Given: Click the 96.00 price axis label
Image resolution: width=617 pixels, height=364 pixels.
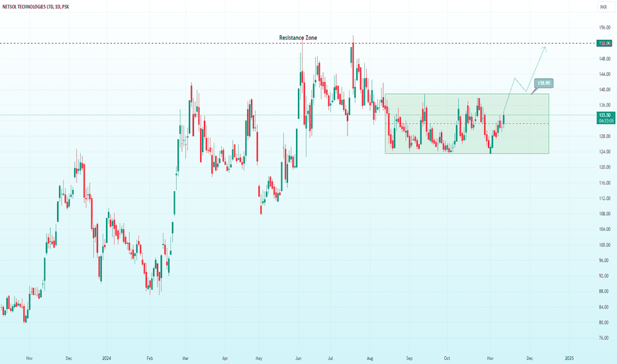Looking at the screenshot, I should pyautogui.click(x=604, y=261).
